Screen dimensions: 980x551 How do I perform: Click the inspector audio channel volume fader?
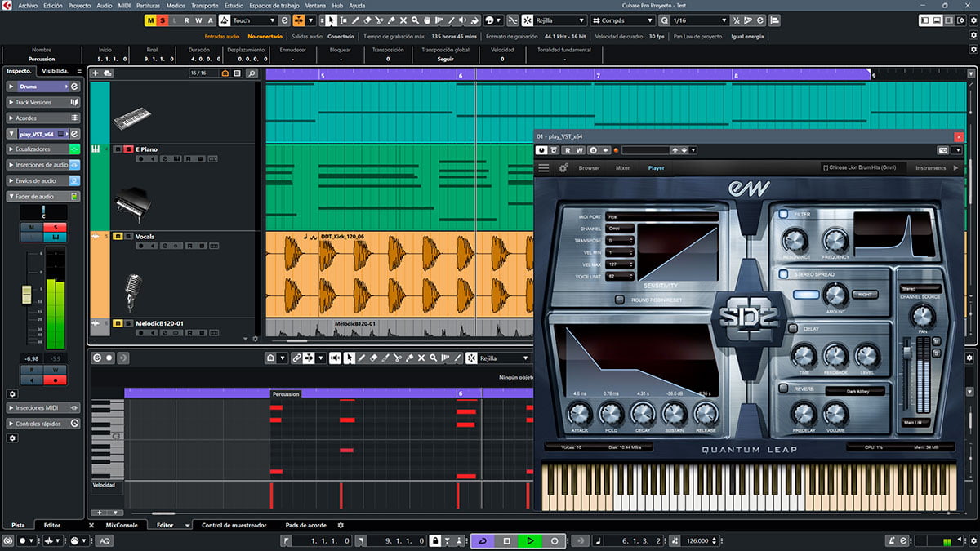coord(25,295)
